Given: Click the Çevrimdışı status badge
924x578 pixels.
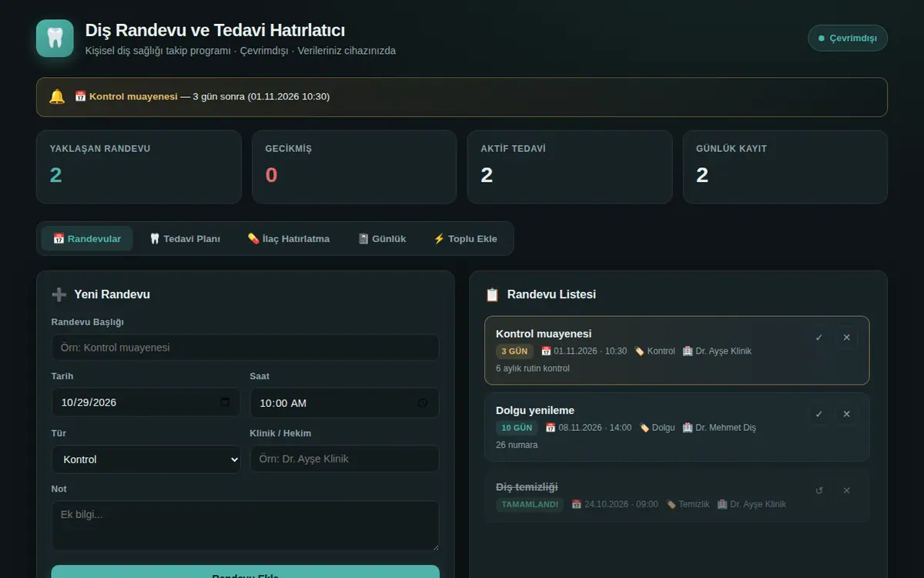Looking at the screenshot, I should [x=848, y=39].
